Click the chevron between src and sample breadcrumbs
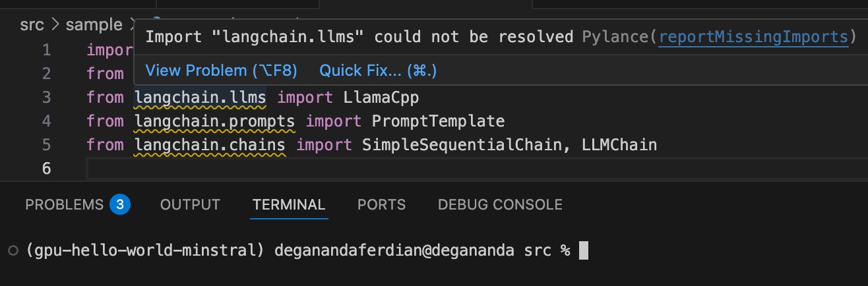This screenshot has width=868, height=286. click(55, 25)
